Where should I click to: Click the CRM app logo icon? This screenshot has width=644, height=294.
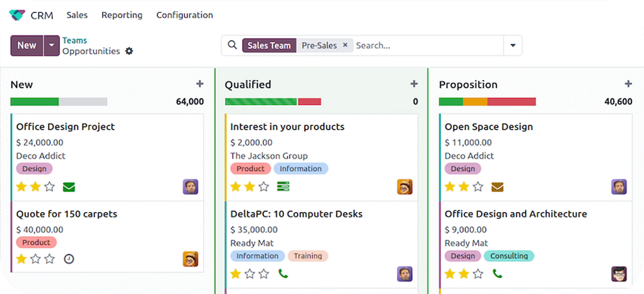pos(17,15)
